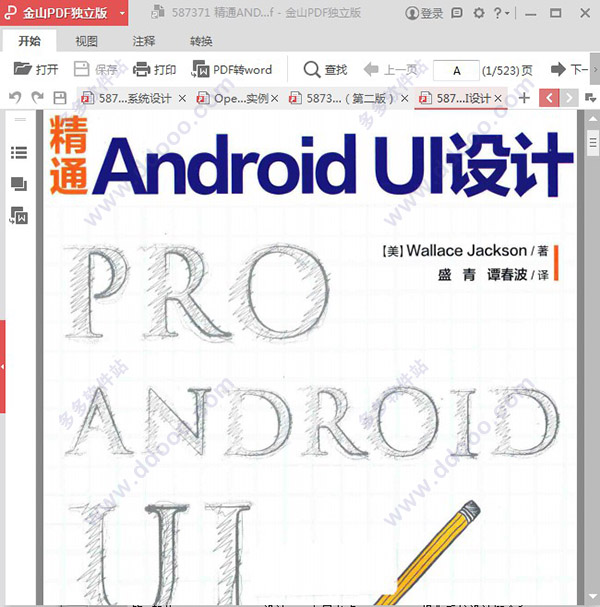600x607 pixels.
Task: Open the feedback message icon
Action: (x=457, y=13)
